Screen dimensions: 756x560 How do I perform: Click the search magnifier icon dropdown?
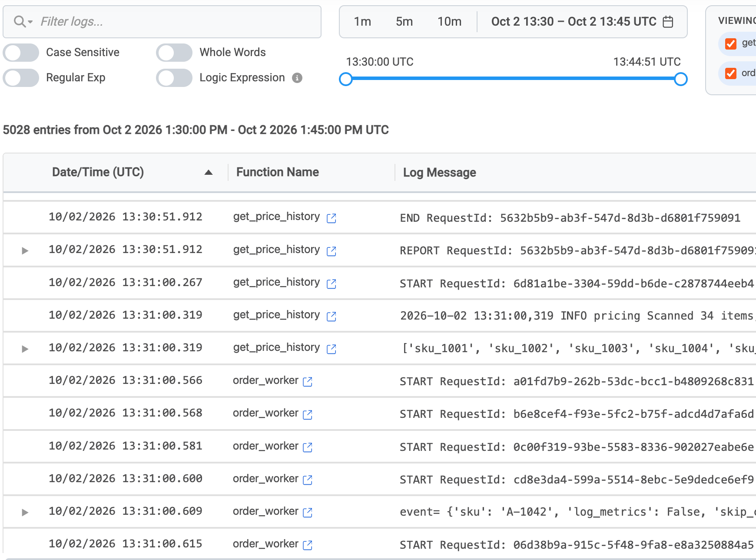[23, 21]
